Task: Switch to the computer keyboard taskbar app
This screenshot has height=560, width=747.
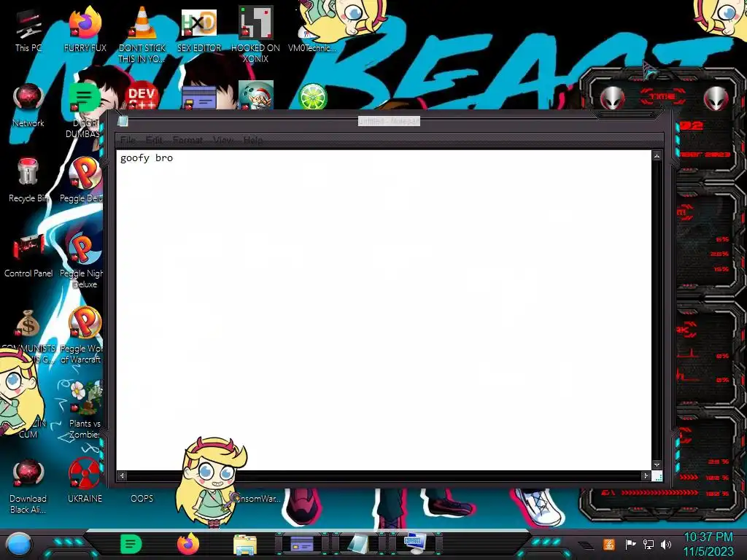Action: (x=415, y=544)
